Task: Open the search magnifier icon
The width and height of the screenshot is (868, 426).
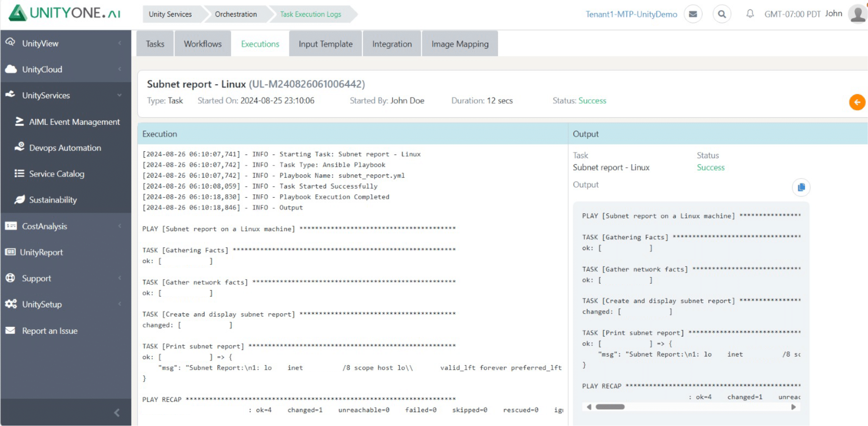Action: 722,14
